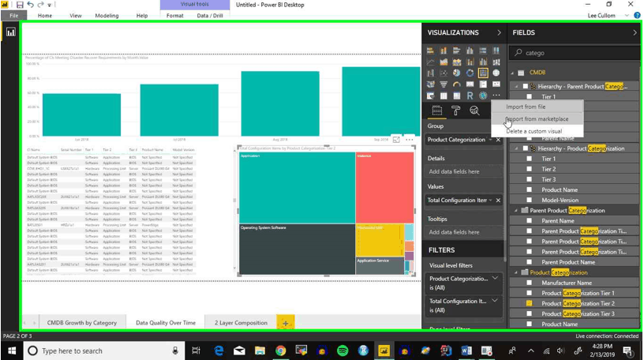
Task: Check the Tier 3 field checkbox
Action: [x=529, y=179]
